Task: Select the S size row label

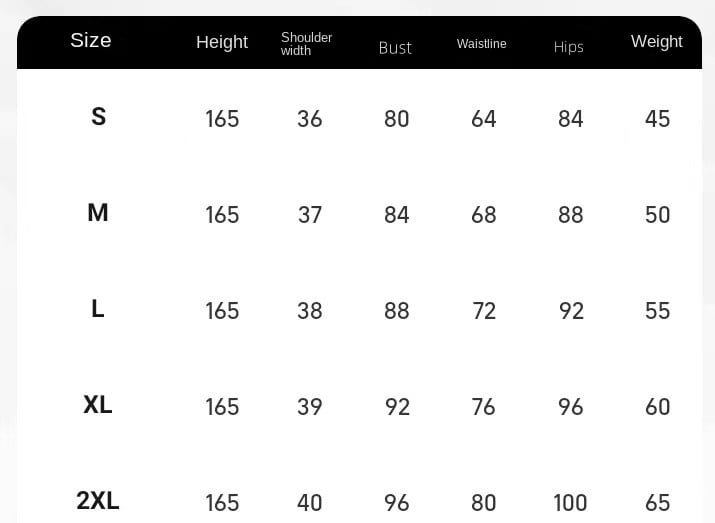Action: point(98,117)
